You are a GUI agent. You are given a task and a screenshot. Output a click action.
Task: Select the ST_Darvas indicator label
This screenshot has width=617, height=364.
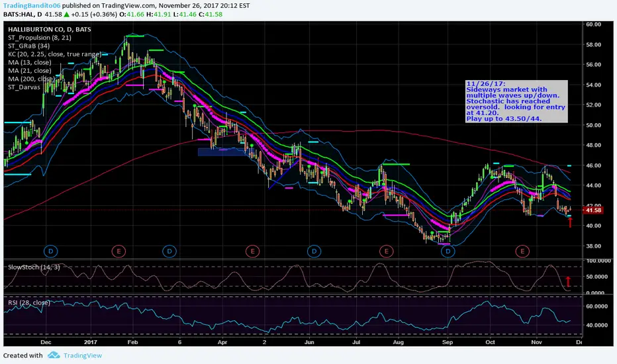pos(24,87)
